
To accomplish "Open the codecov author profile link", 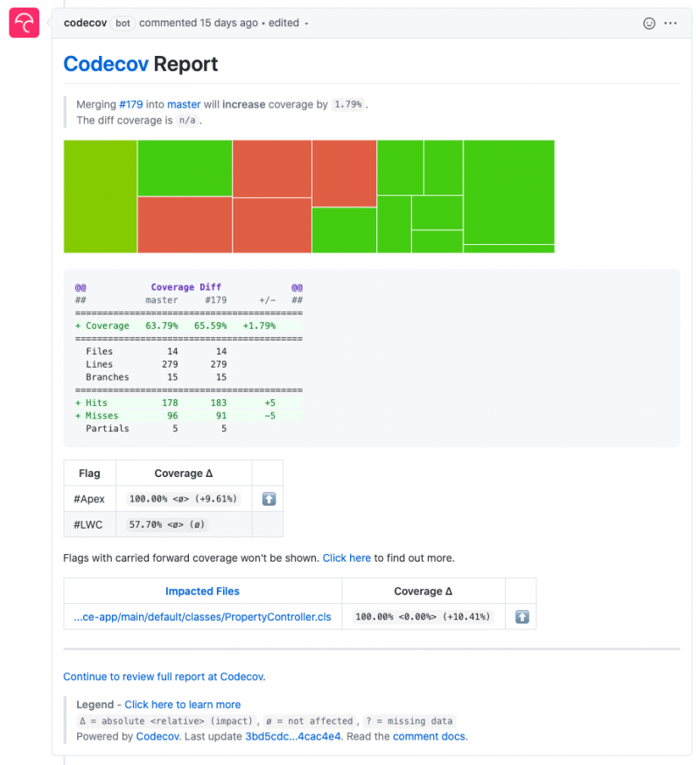I will (x=86, y=23).
